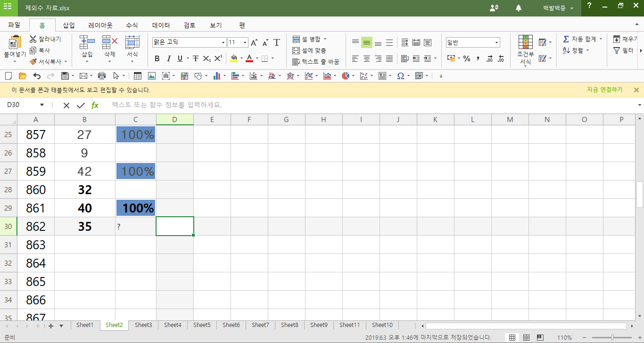
Task: Toggle italic formatting
Action: [x=168, y=59]
